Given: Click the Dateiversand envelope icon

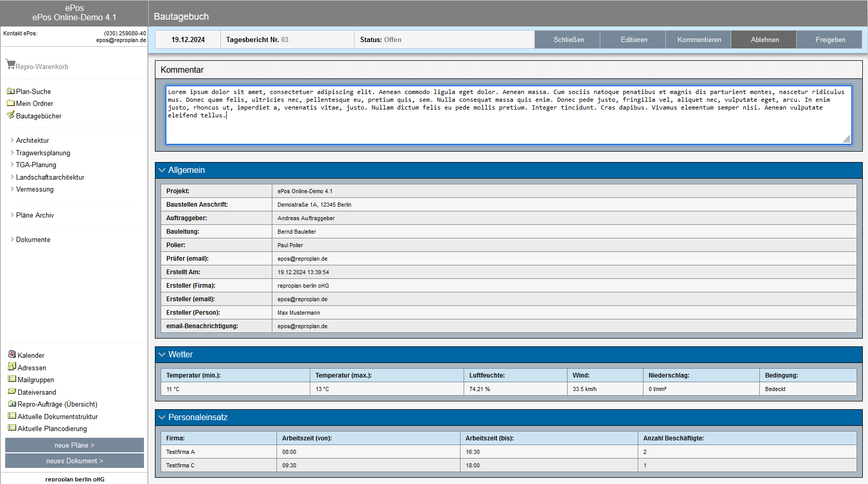Looking at the screenshot, I should [12, 391].
